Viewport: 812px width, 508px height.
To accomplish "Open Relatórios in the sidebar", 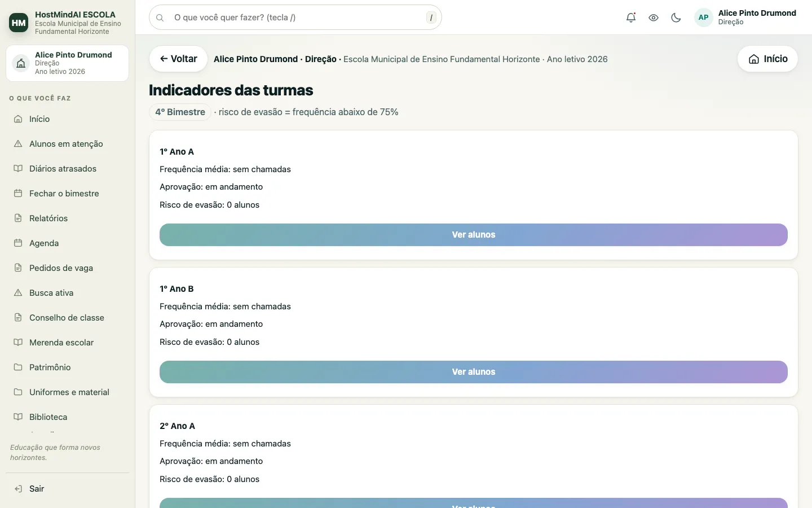I will [x=67, y=218].
